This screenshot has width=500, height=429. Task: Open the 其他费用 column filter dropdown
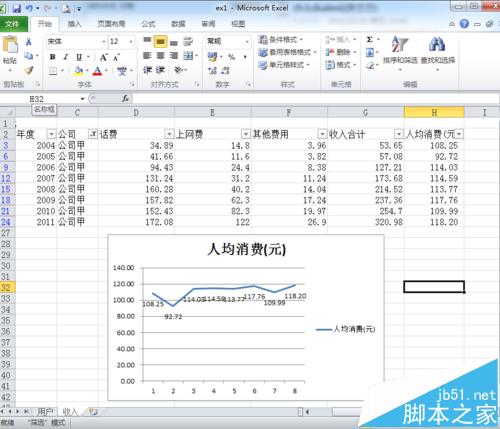pos(322,134)
